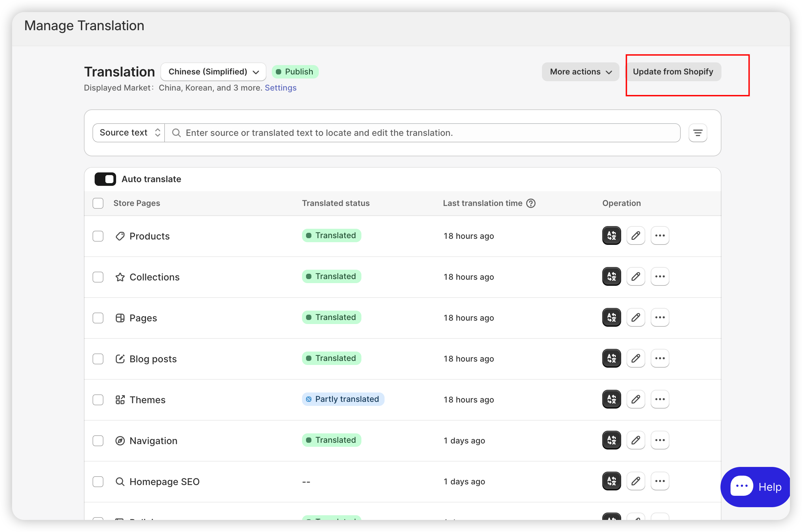
Task: Click the Partly translated badge for Themes
Action: (343, 399)
